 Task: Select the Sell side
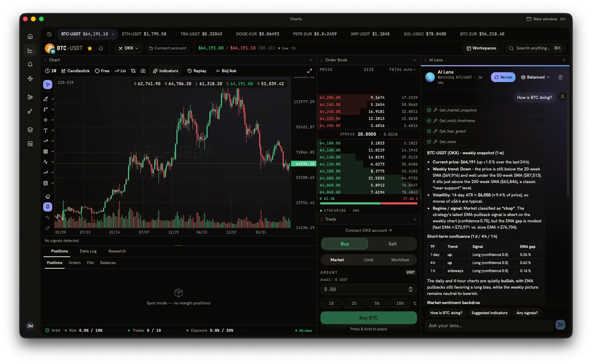coord(392,244)
